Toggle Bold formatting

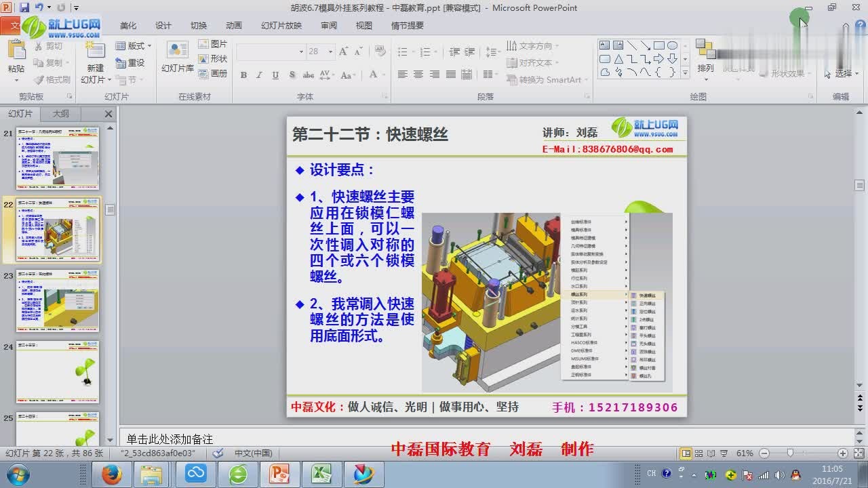click(x=243, y=75)
